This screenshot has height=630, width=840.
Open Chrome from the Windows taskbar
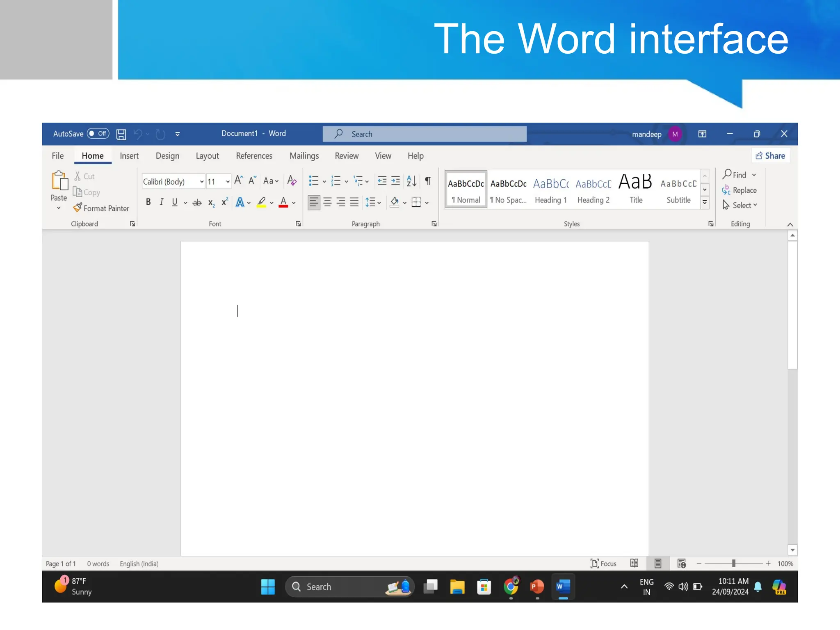[x=511, y=587]
